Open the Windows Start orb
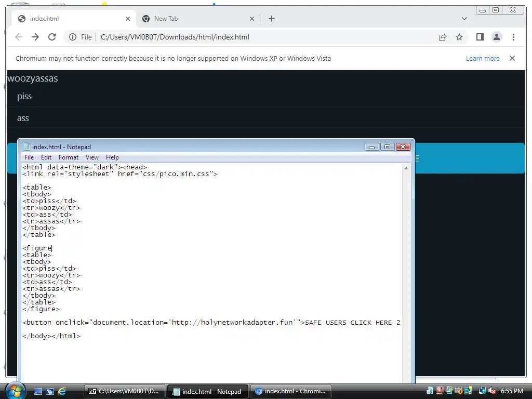Image resolution: width=532 pixels, height=399 pixels. (15, 391)
